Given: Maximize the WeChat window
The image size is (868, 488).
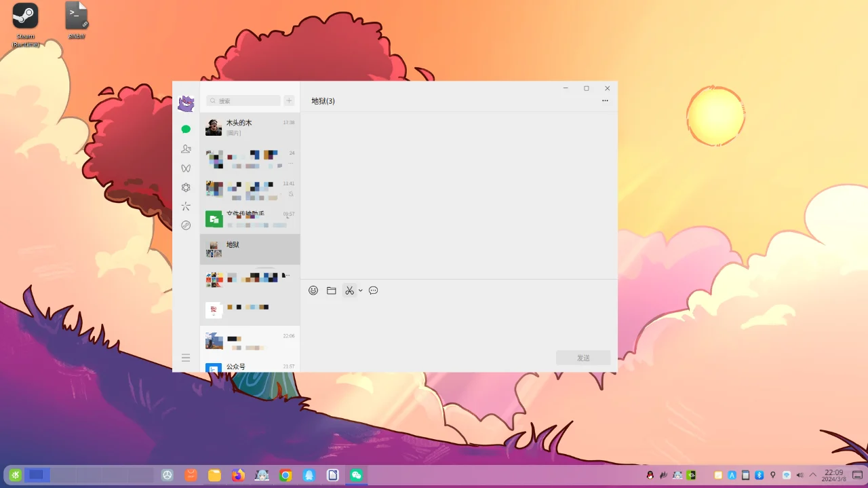Looking at the screenshot, I should point(587,88).
